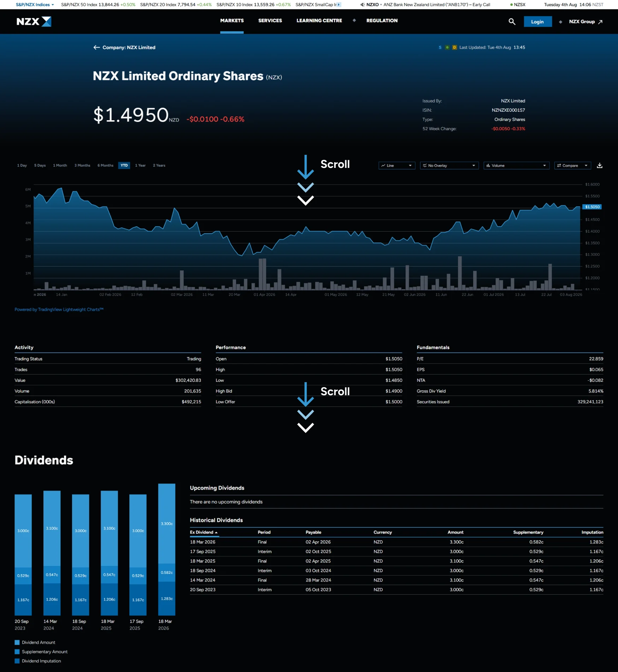Set chart range to 6 Months

click(x=105, y=165)
